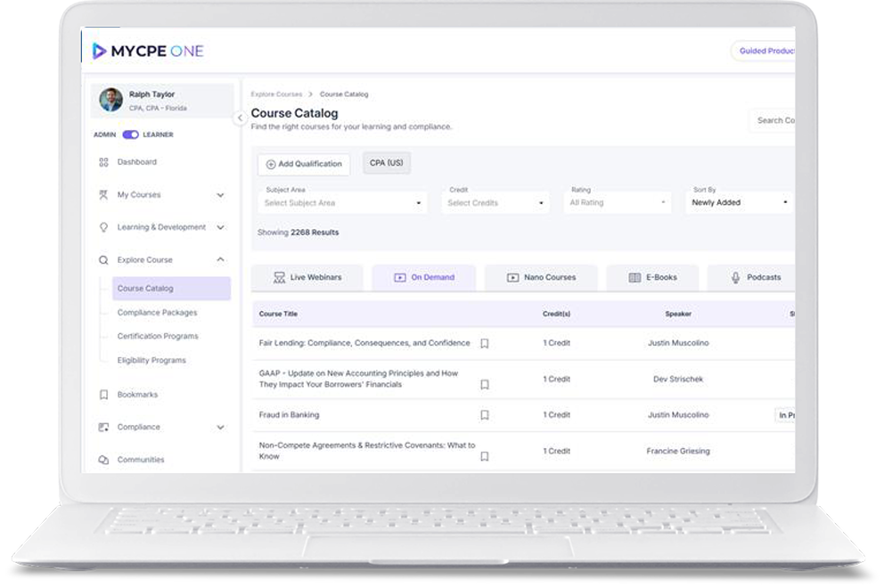
Task: Switch to the On Demand tab
Action: (424, 277)
